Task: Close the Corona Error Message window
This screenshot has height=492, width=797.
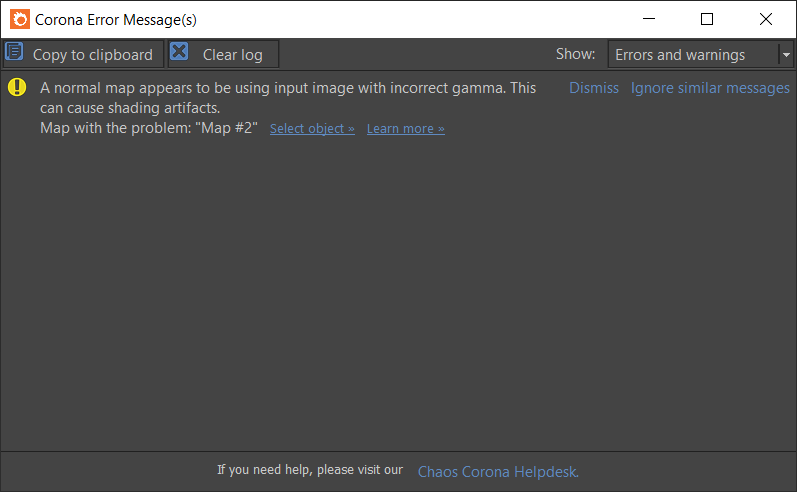Action: (x=765, y=19)
